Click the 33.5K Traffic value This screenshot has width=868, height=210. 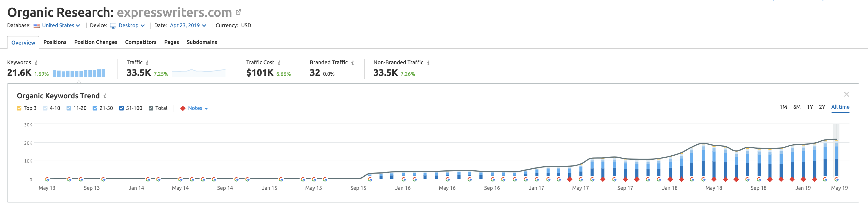pos(139,73)
